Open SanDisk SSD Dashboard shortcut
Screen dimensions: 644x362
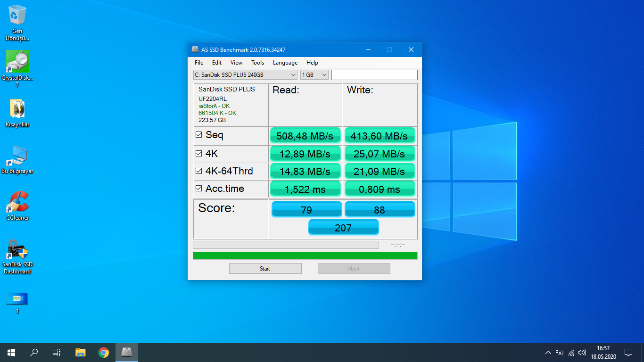click(17, 256)
